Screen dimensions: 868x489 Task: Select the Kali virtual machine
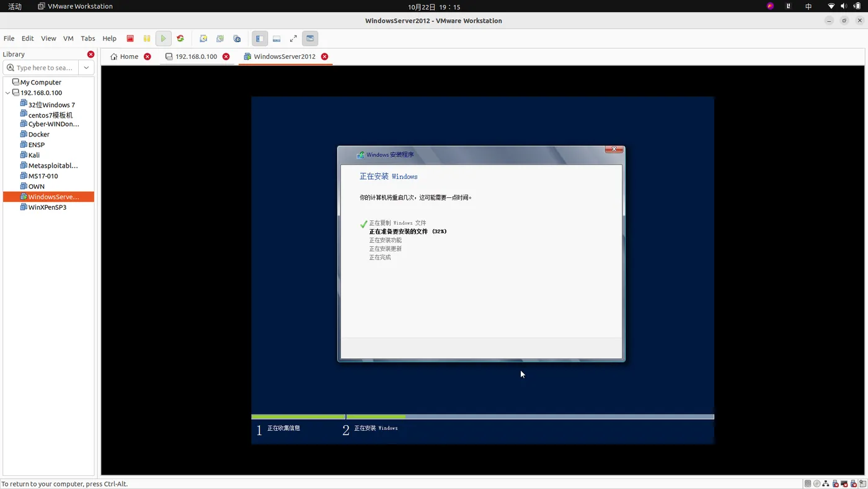click(x=30, y=155)
